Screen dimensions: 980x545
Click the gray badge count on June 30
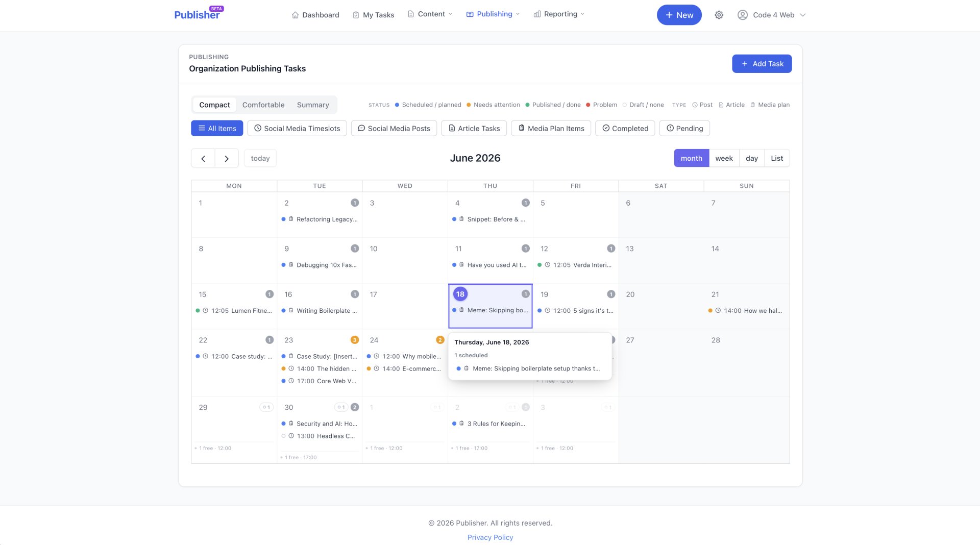355,407
